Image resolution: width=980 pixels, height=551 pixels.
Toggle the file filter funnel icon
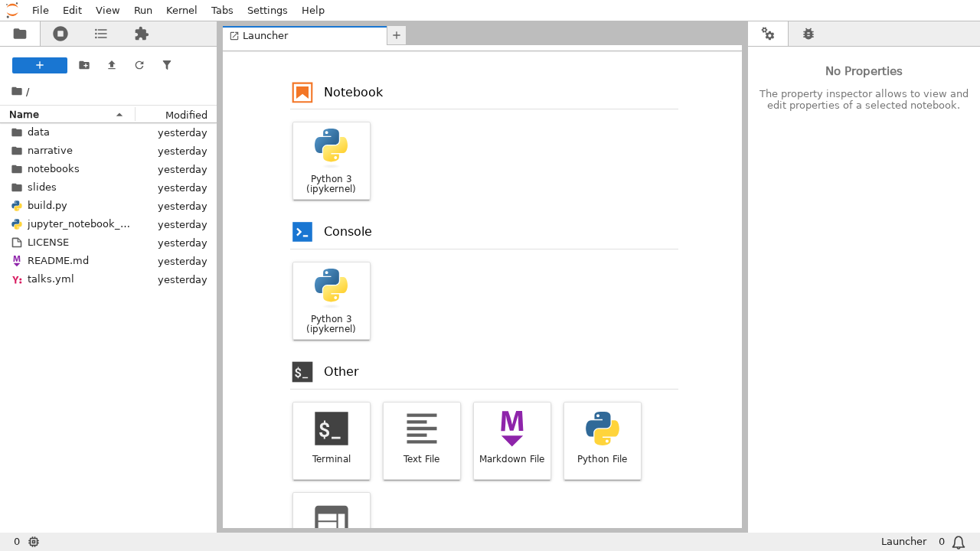click(167, 66)
